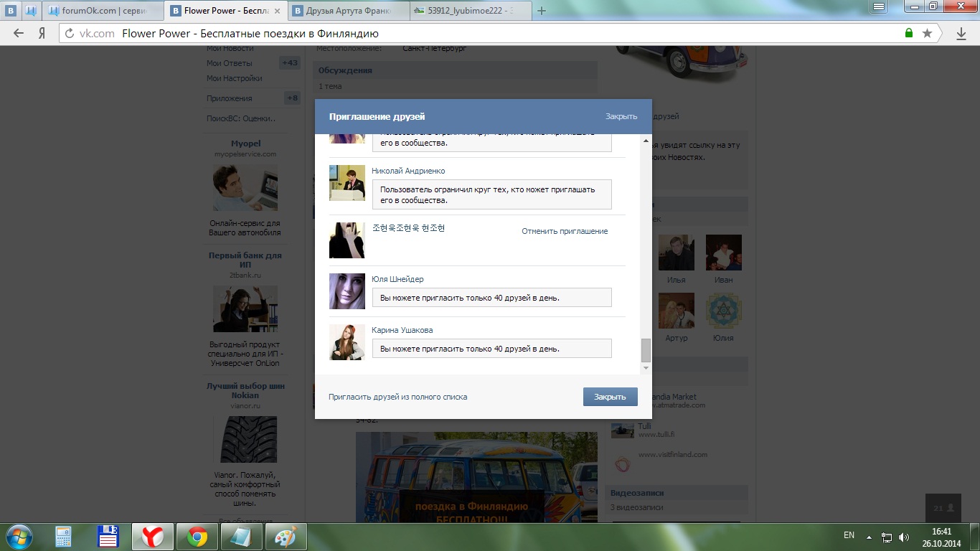Switch to the forumOk.com tab
Image resolution: width=980 pixels, height=551 pixels.
103,11
